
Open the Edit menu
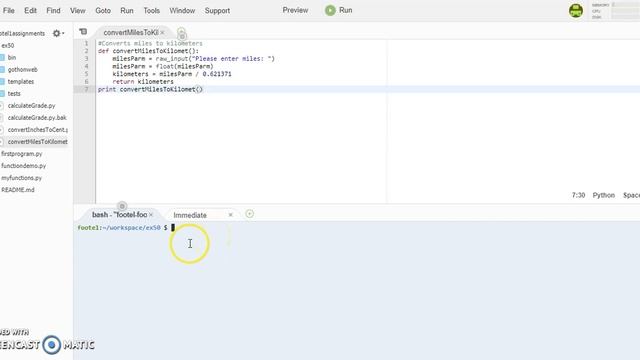tap(30, 11)
